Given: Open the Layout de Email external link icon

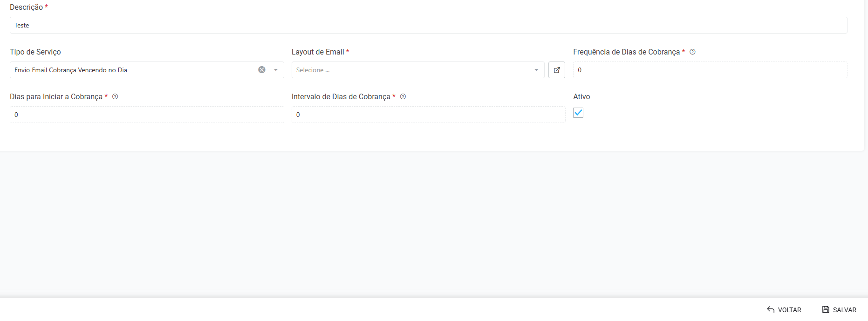Looking at the screenshot, I should click(556, 70).
